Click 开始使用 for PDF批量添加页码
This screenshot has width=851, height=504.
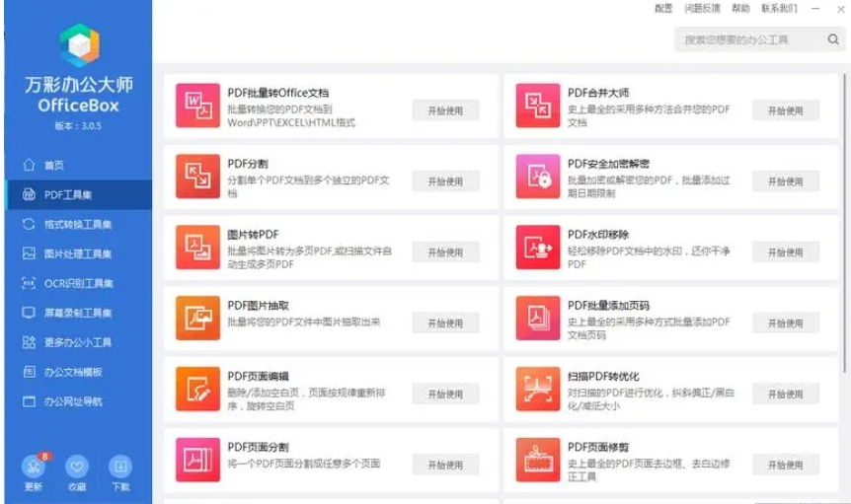[x=785, y=323]
